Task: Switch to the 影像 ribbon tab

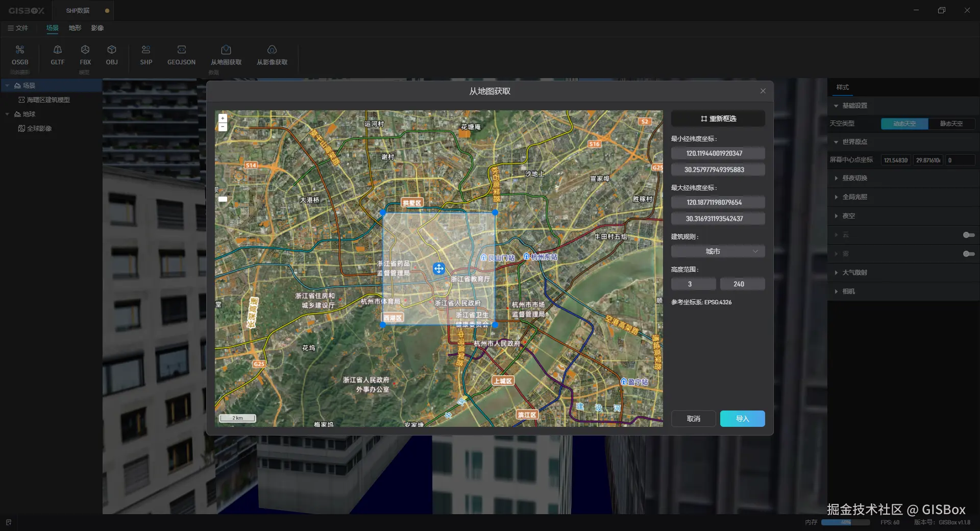Action: [x=97, y=28]
